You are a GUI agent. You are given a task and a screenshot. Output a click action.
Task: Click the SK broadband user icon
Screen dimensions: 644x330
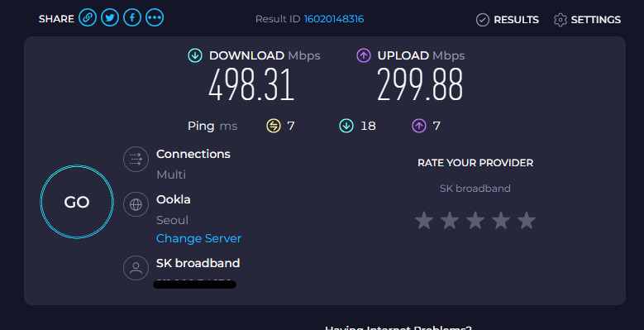(136, 268)
